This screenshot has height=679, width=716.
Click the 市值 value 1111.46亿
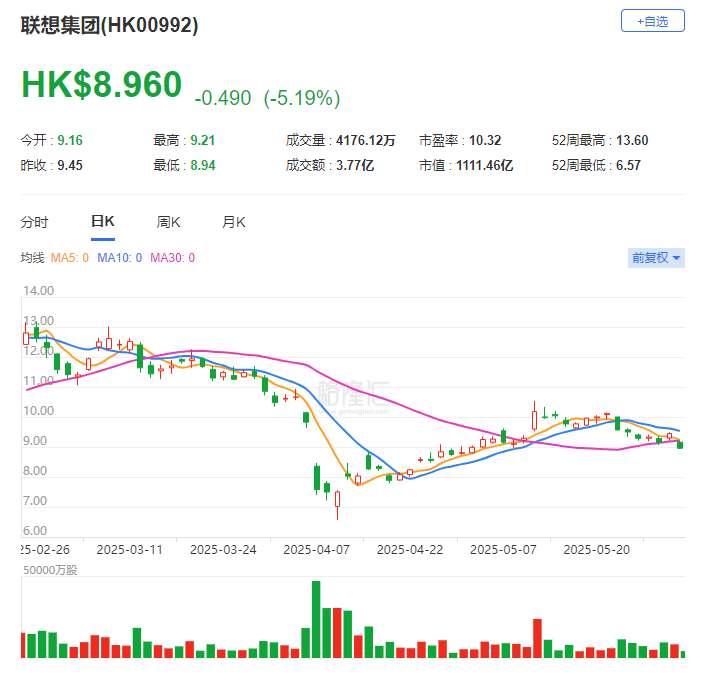tap(484, 165)
